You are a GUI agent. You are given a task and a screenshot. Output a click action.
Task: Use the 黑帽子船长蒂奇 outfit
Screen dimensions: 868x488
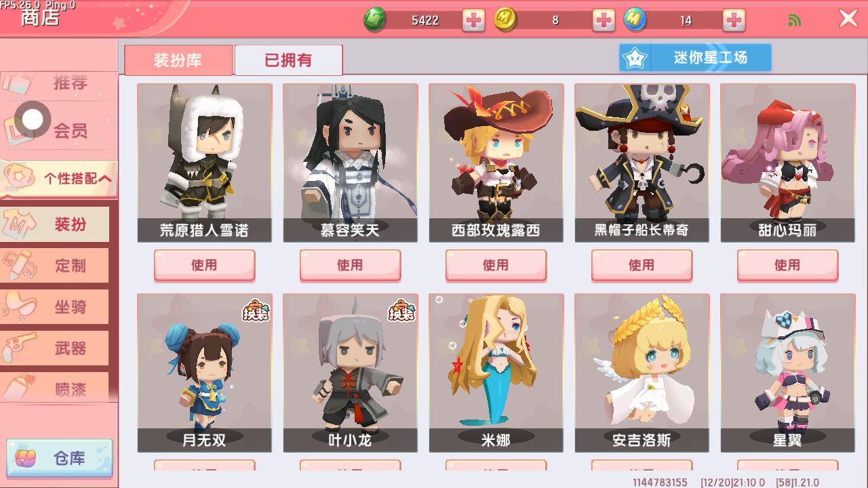pos(642,265)
